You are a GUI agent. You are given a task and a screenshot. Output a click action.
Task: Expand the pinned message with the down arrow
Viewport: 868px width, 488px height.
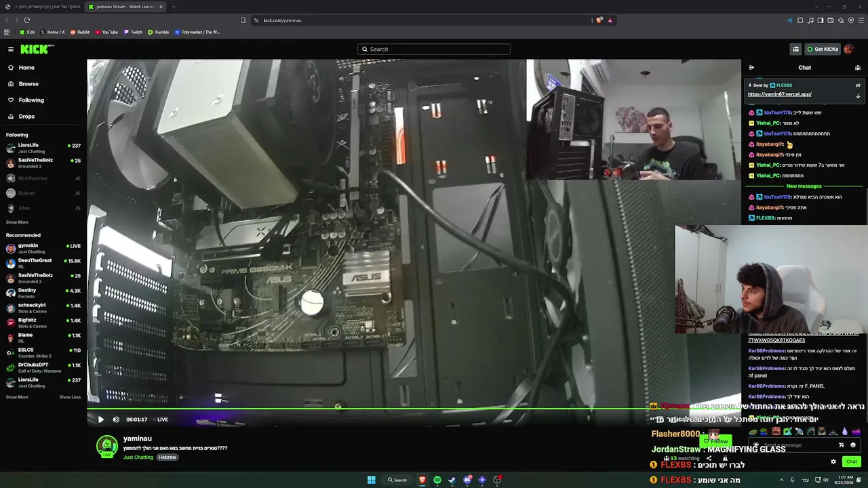click(x=858, y=96)
